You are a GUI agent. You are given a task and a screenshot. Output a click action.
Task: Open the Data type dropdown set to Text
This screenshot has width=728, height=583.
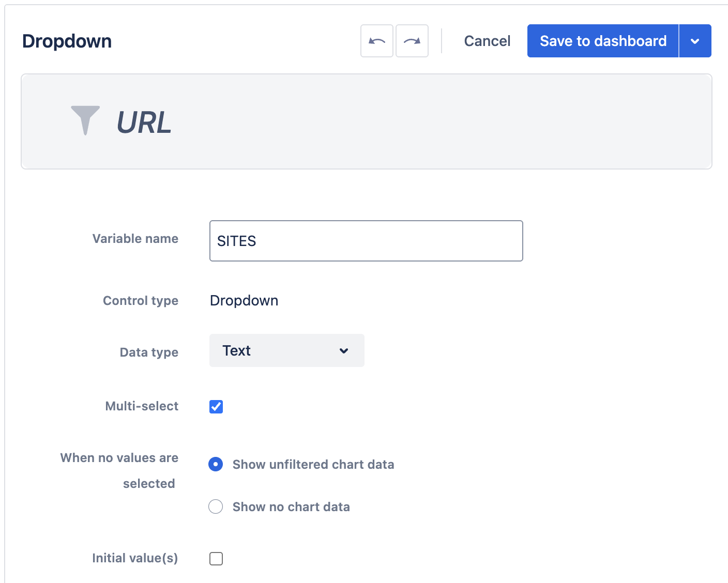pyautogui.click(x=287, y=350)
